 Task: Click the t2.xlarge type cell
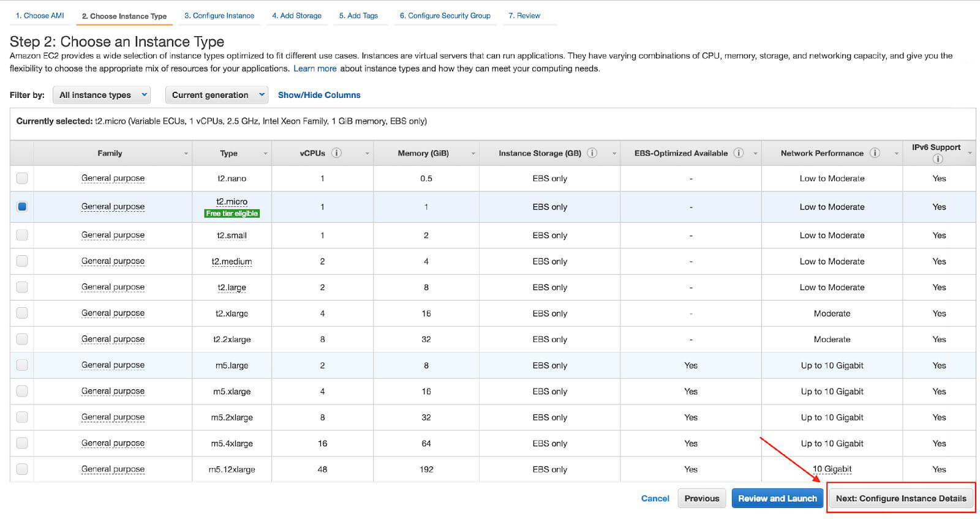pos(232,313)
